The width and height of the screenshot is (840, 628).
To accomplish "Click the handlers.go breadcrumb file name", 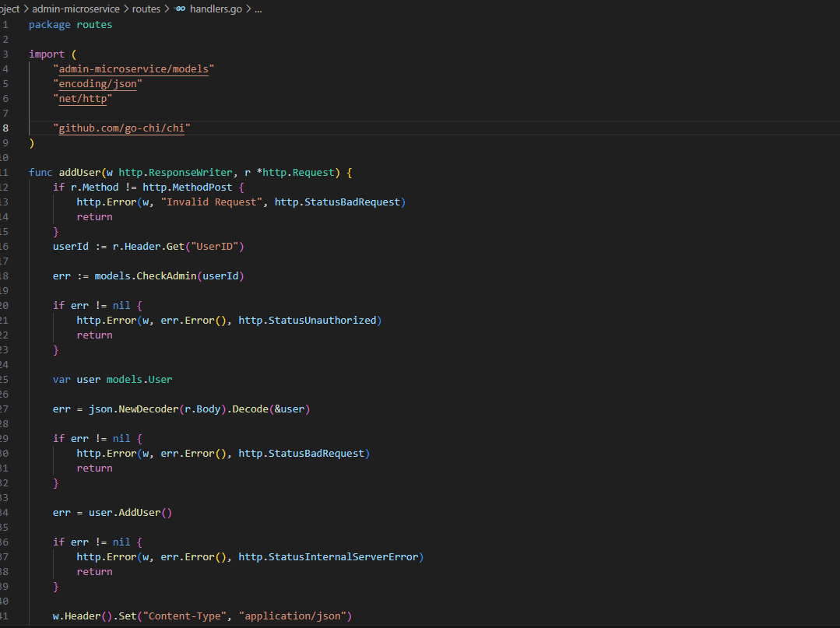I will click(216, 9).
